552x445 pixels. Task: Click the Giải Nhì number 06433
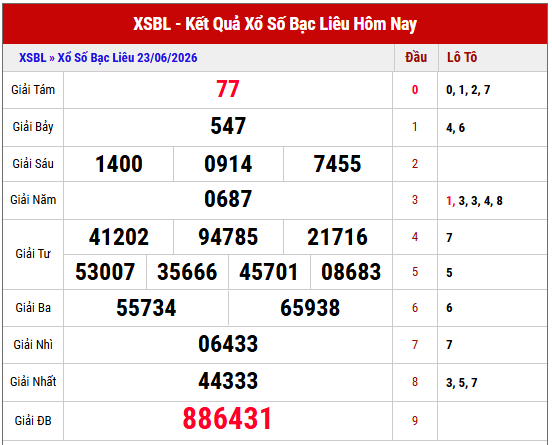pyautogui.click(x=228, y=344)
